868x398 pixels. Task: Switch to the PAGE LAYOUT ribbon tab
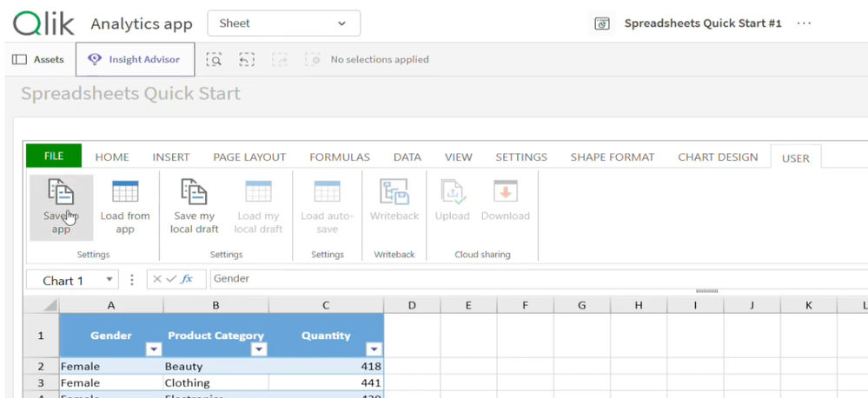(x=249, y=157)
